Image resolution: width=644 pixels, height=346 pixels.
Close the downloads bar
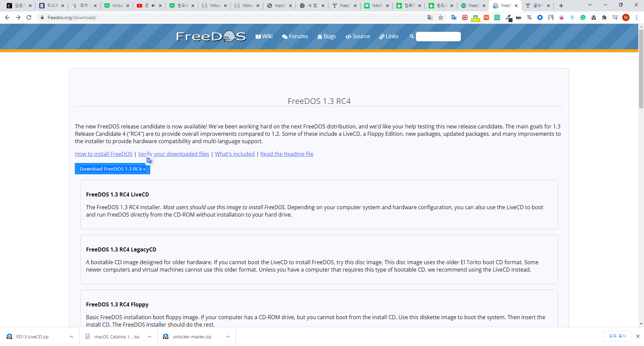pyautogui.click(x=638, y=336)
